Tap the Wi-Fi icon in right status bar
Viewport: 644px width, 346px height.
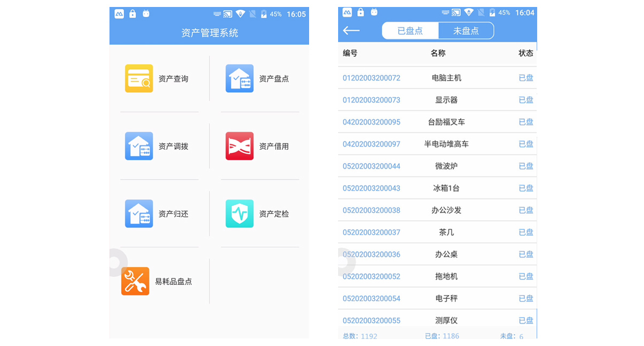[469, 13]
